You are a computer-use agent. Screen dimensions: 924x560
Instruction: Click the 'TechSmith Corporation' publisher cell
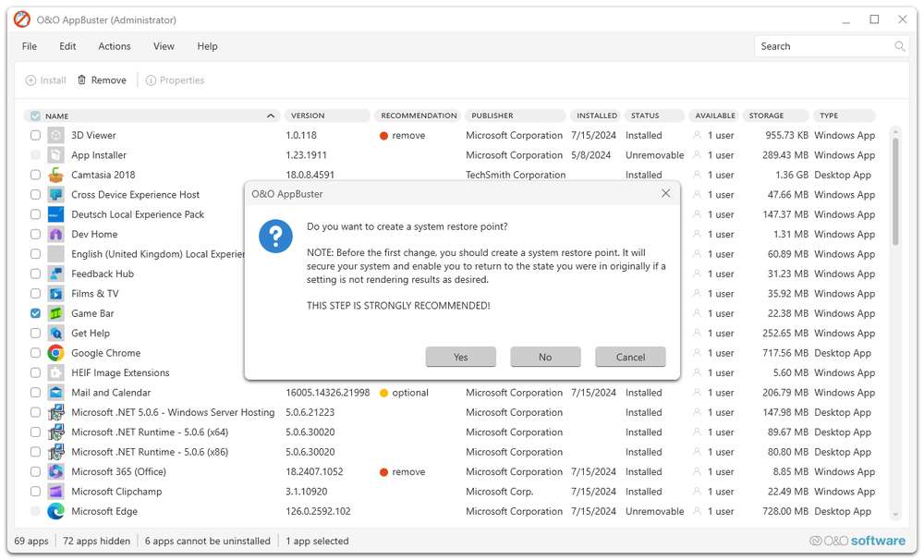click(x=516, y=175)
